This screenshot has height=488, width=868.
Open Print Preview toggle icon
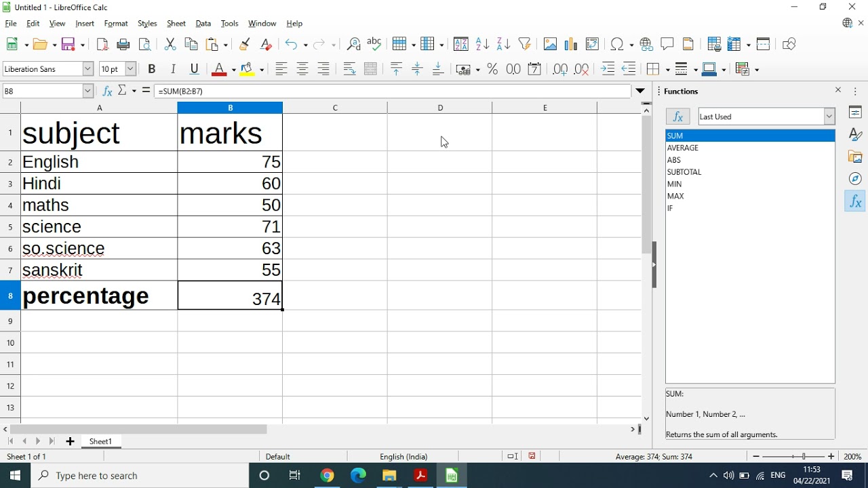coord(144,44)
